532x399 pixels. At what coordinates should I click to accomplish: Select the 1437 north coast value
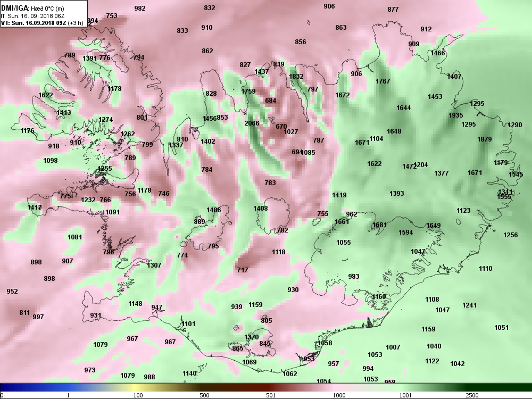(262, 72)
